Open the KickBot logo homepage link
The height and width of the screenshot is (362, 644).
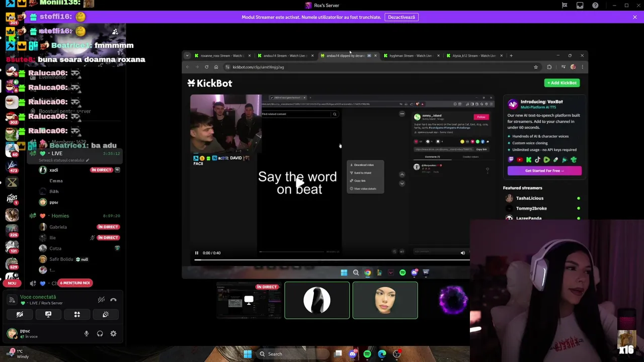210,83
